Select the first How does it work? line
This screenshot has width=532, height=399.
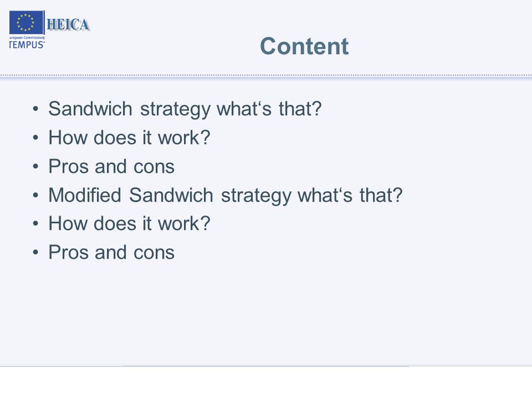[x=129, y=137]
